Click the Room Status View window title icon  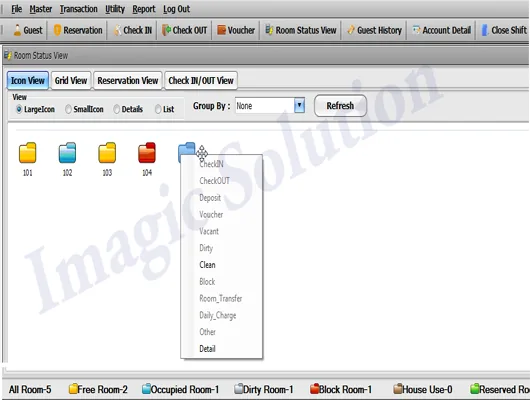[x=8, y=55]
